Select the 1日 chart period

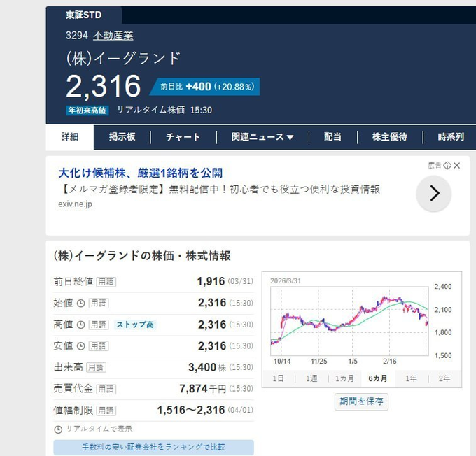(278, 378)
